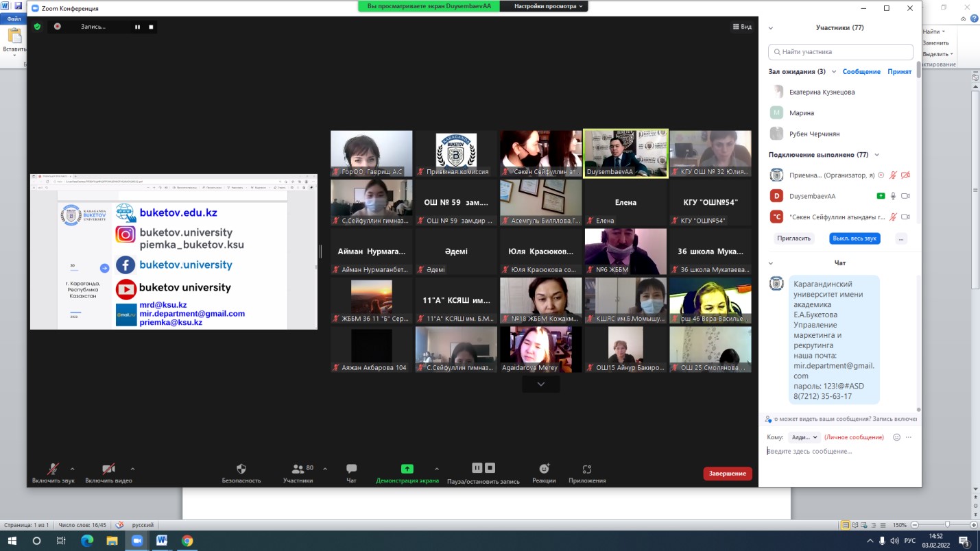Click the green Share Screen icon
The height and width of the screenshot is (551, 980).
407,469
